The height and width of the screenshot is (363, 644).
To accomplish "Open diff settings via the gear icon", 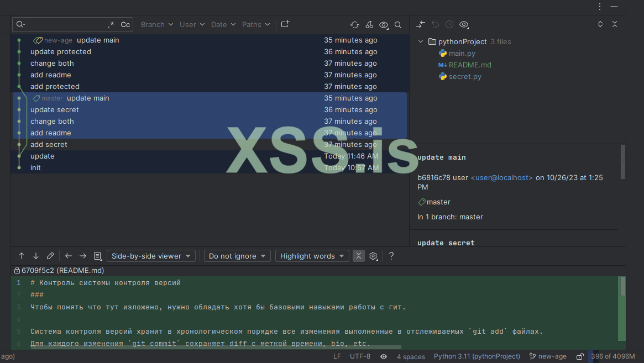I will [373, 256].
